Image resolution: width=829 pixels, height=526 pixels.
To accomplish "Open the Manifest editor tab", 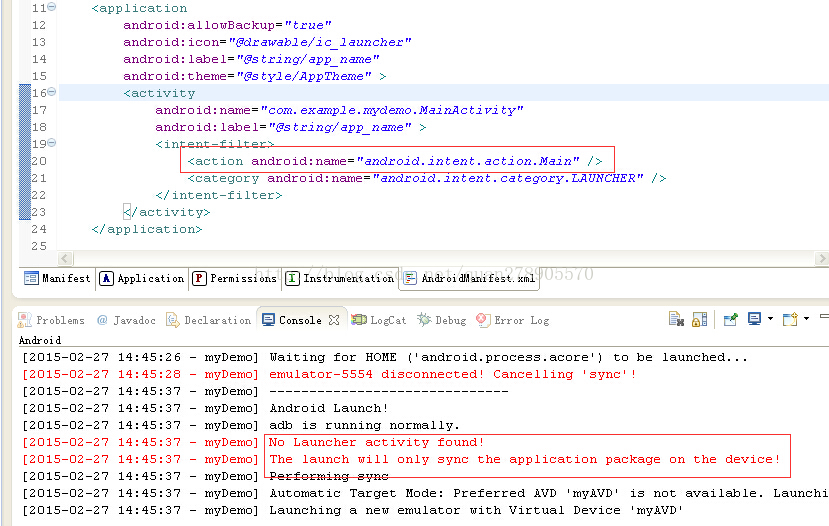I will (x=57, y=278).
